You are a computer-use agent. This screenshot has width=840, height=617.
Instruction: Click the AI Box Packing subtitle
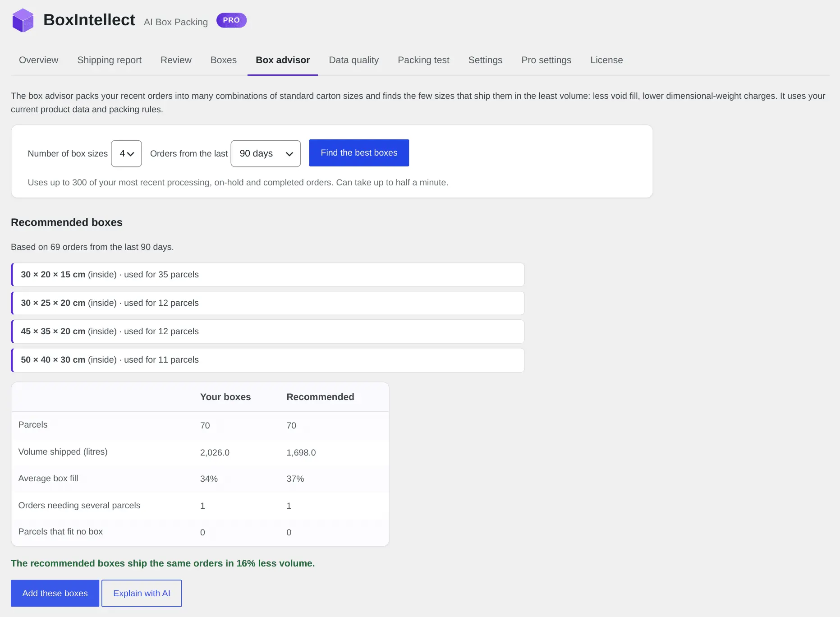tap(176, 22)
